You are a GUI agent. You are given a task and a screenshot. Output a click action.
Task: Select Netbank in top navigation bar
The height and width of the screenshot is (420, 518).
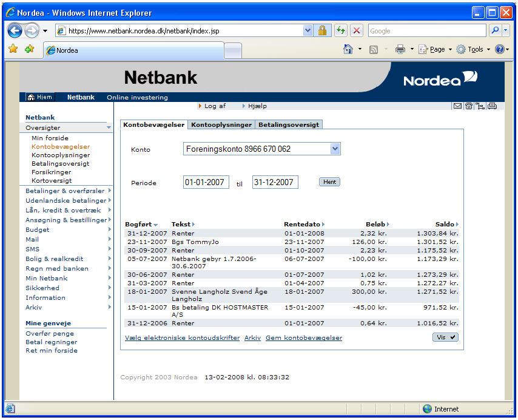[81, 97]
